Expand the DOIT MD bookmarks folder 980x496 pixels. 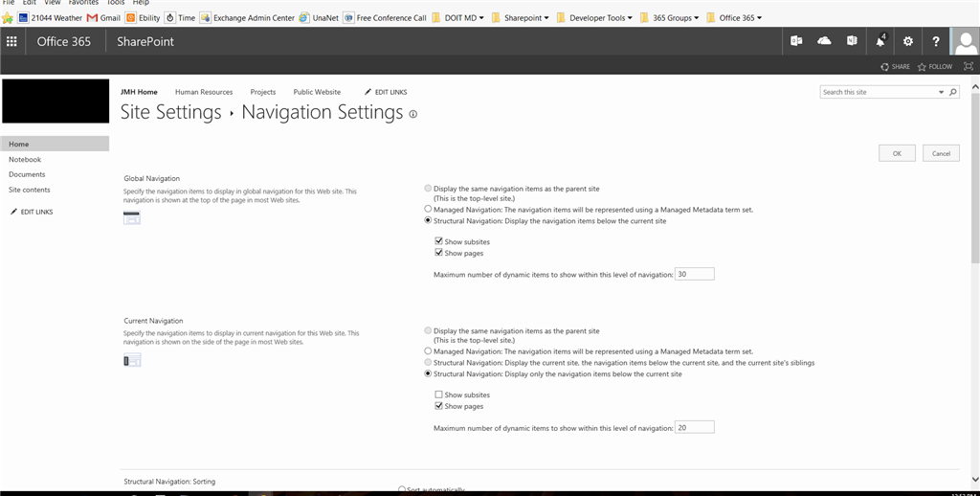(458, 18)
